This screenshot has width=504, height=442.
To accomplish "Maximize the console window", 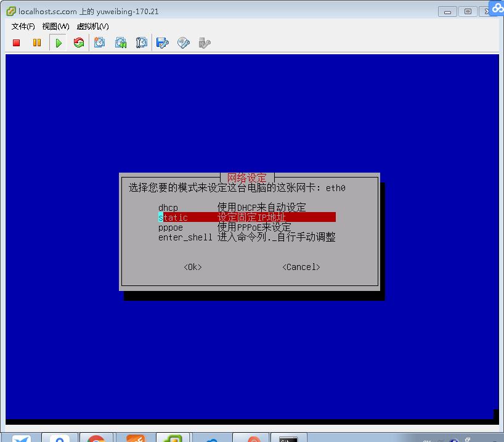I will (x=468, y=12).
